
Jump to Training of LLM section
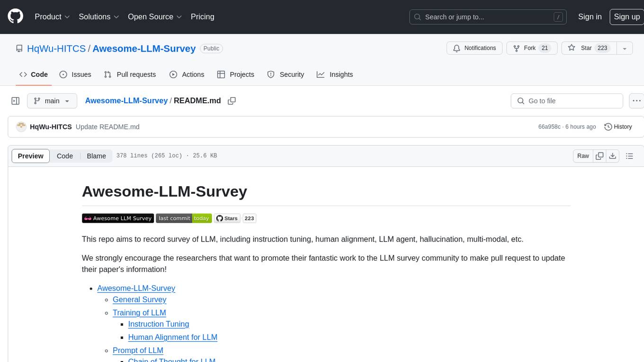[139, 313]
